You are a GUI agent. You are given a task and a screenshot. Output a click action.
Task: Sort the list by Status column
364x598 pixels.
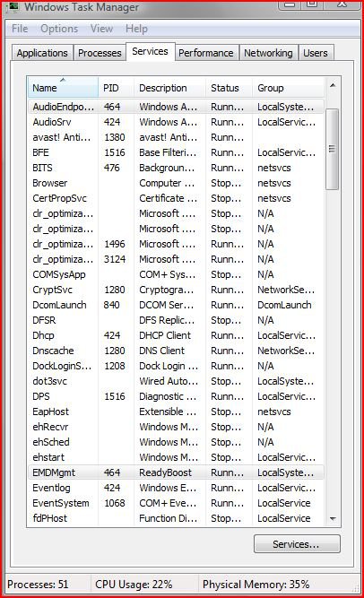tap(229, 88)
